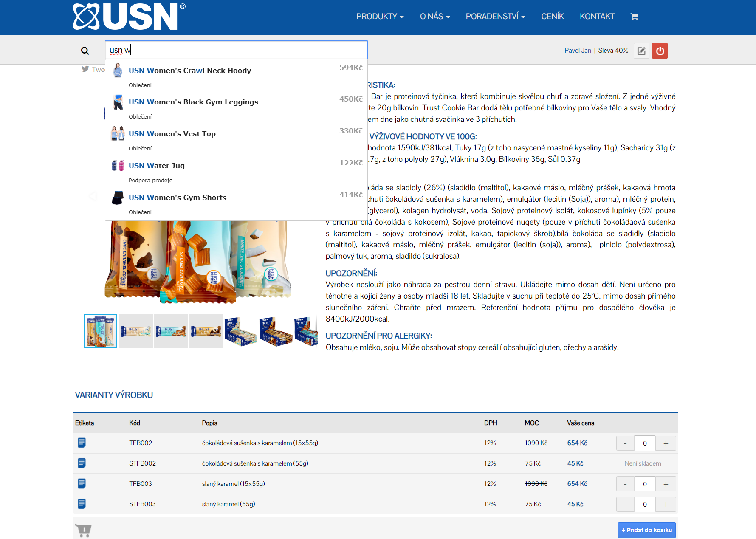Select USN Water Jug suggestion

click(x=157, y=166)
